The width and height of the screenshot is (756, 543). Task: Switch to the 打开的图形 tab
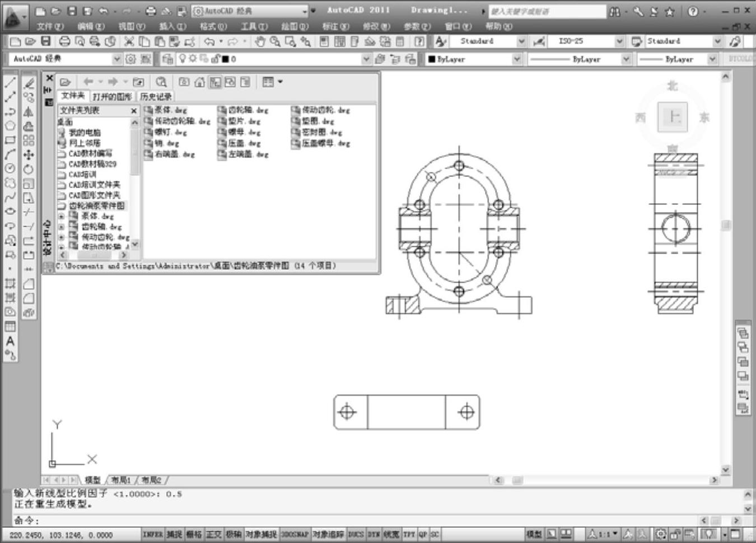[x=112, y=97]
